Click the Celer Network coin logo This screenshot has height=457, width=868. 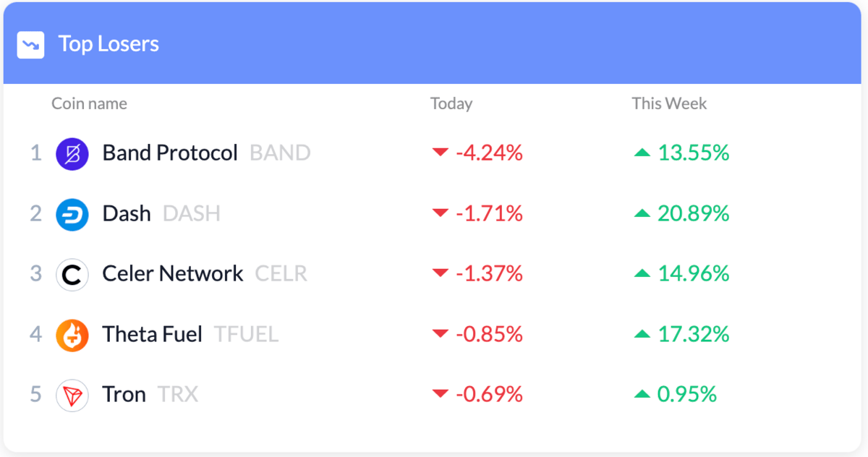[72, 275]
